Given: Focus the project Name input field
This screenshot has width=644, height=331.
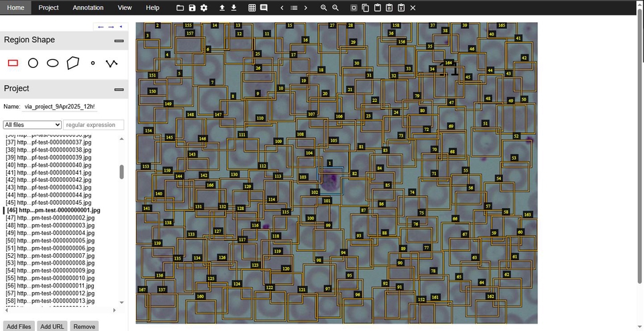Looking at the screenshot, I should click(60, 107).
